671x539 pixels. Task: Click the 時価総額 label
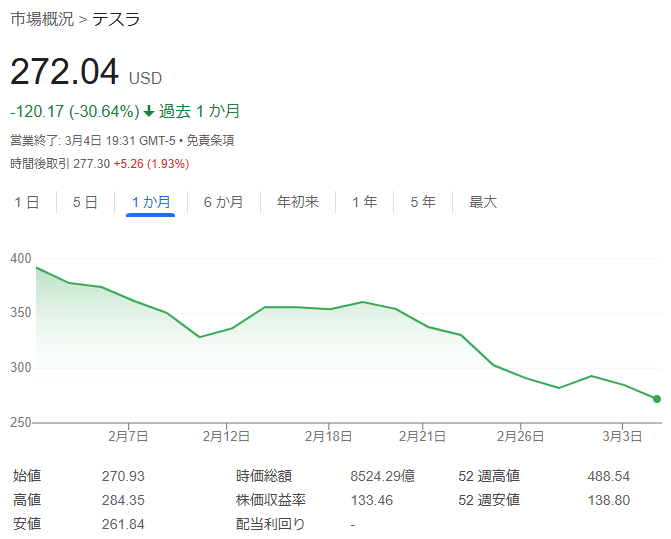264,476
